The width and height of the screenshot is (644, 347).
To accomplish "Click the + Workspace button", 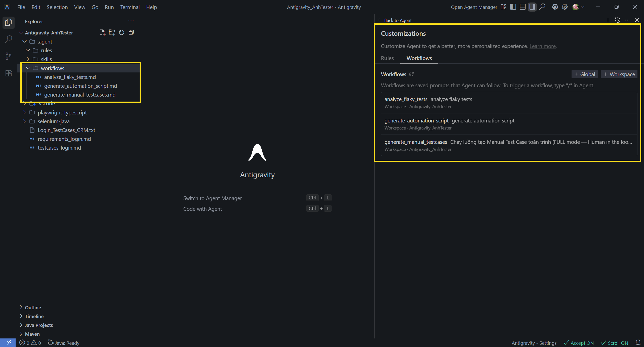I will (619, 74).
